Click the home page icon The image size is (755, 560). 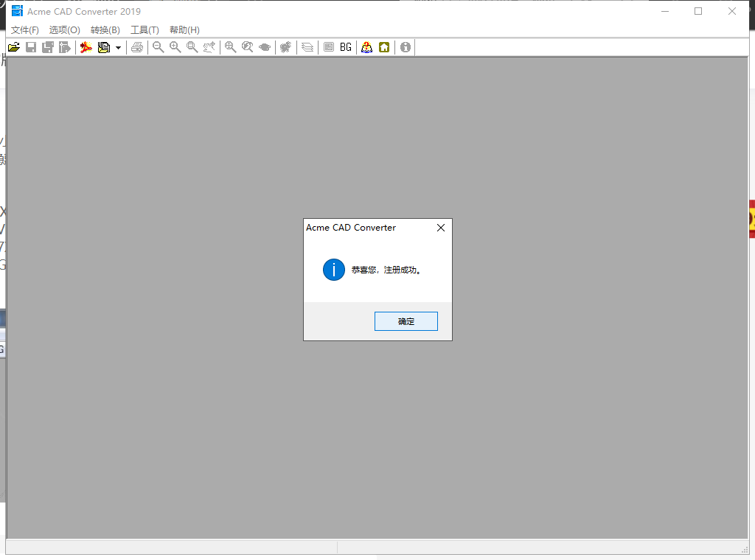coord(384,47)
